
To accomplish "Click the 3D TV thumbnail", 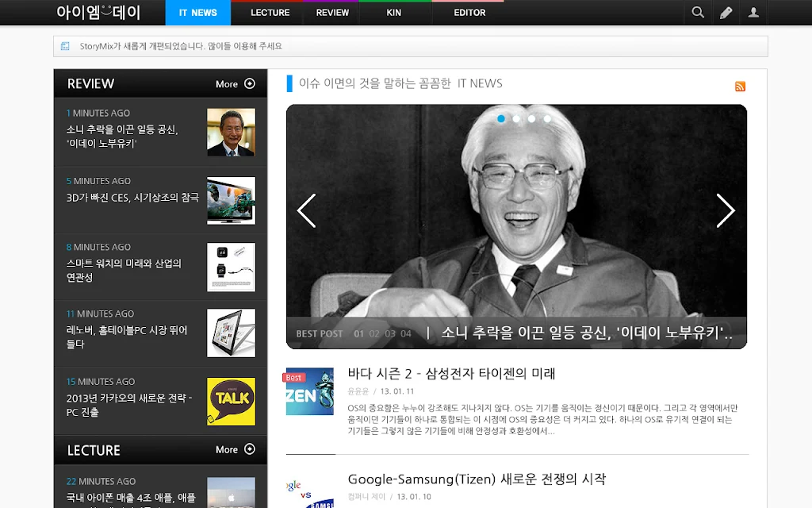I will click(231, 201).
